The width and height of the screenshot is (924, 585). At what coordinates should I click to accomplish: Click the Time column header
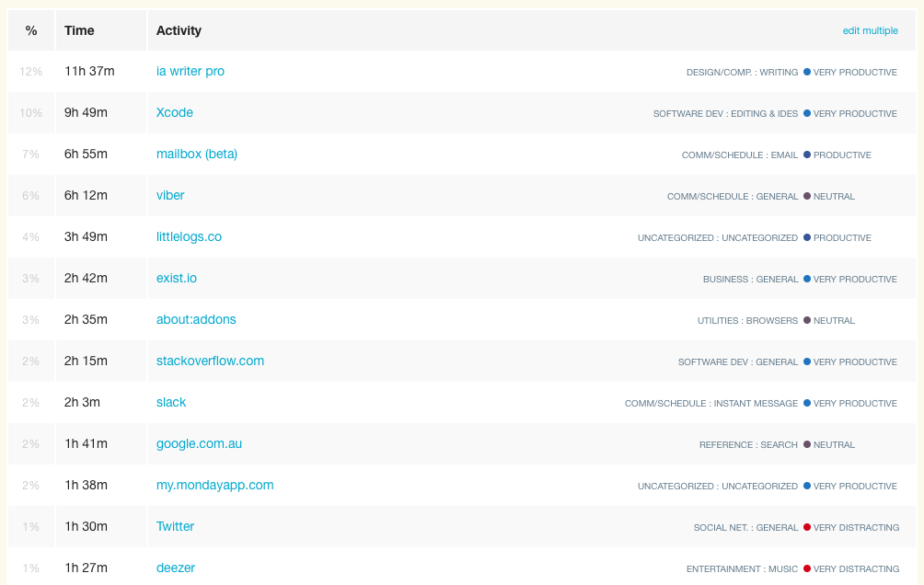[79, 30]
